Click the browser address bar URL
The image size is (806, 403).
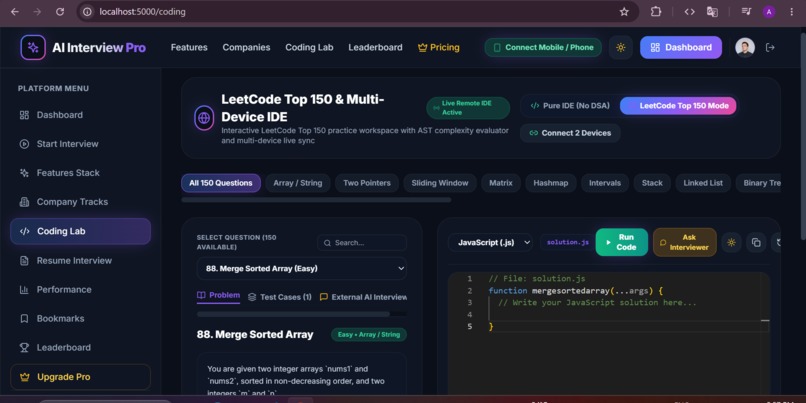coord(143,11)
